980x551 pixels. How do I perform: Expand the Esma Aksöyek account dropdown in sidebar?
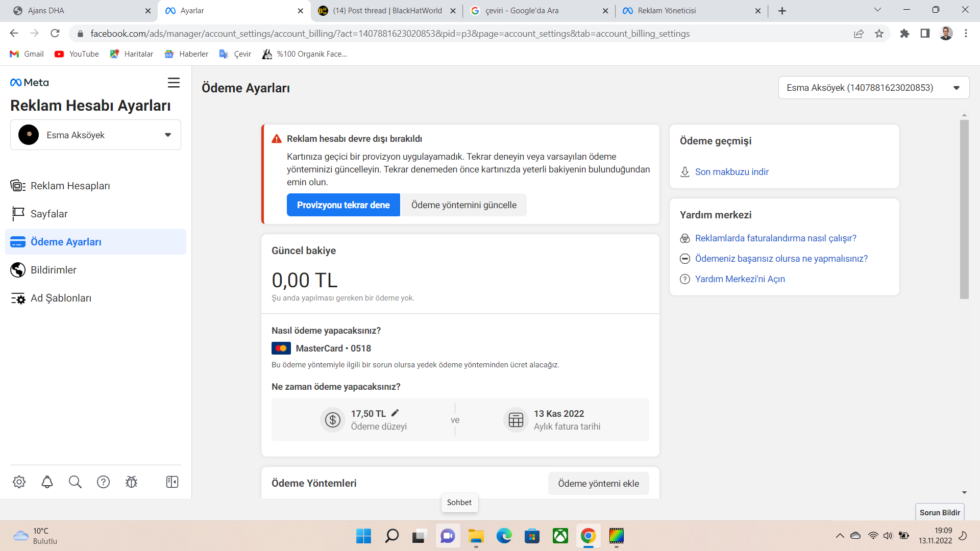pos(95,135)
